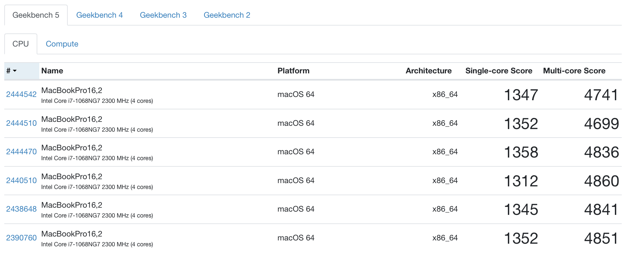This screenshot has width=644, height=264.
Task: Open the Geekbench 3 tab
Action: [163, 15]
